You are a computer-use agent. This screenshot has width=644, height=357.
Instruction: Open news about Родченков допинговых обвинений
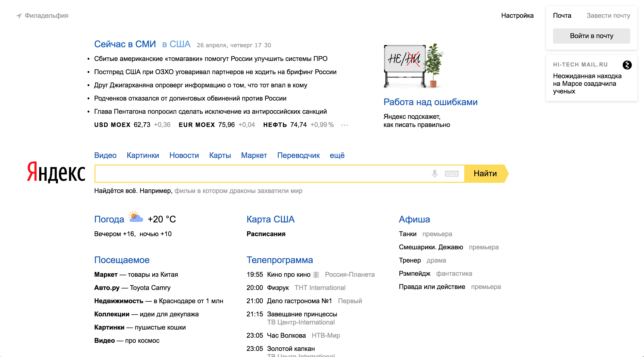[x=190, y=98]
